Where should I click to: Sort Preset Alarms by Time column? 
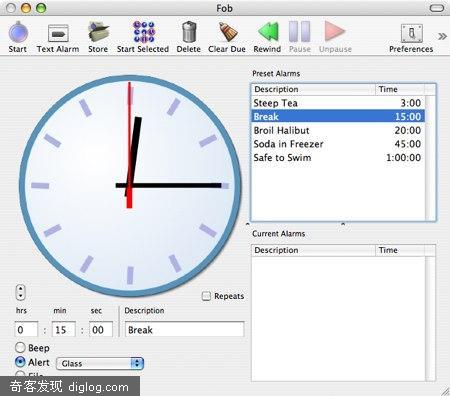click(x=400, y=89)
